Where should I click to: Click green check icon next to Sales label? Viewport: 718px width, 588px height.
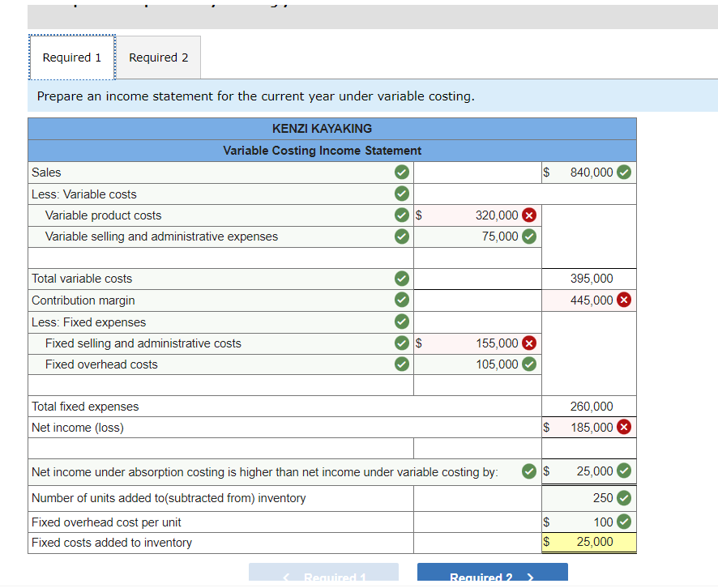pos(402,173)
